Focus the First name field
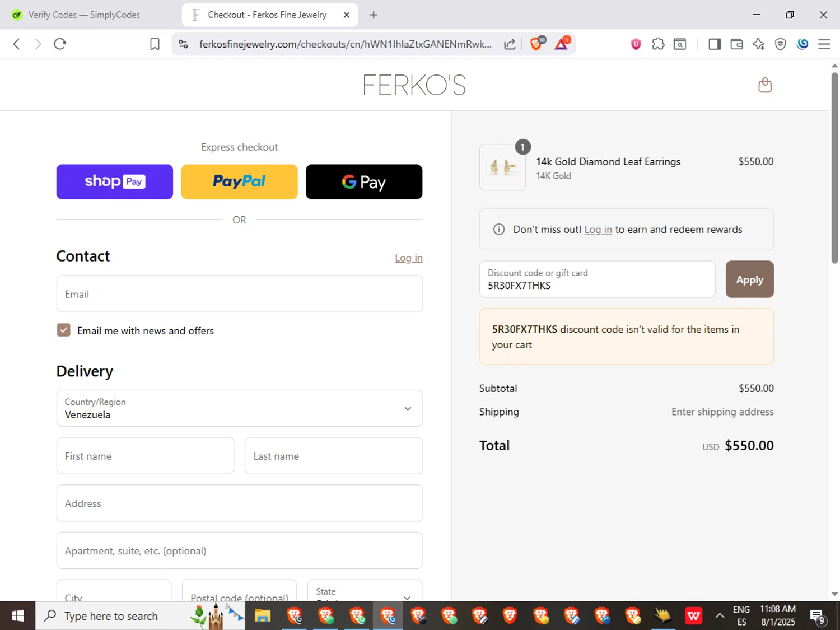Viewport: 840px width, 630px height. click(x=145, y=456)
